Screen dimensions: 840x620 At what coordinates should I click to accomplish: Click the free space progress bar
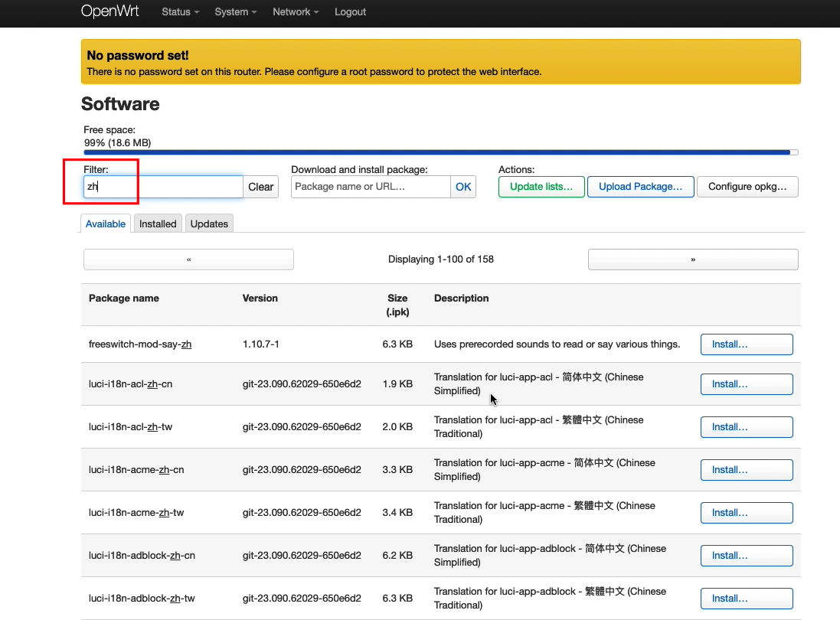coord(440,152)
